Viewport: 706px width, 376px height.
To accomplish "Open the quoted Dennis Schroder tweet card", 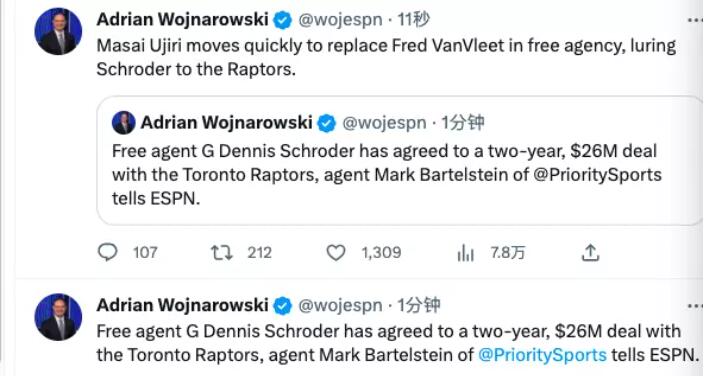I will [x=400, y=160].
